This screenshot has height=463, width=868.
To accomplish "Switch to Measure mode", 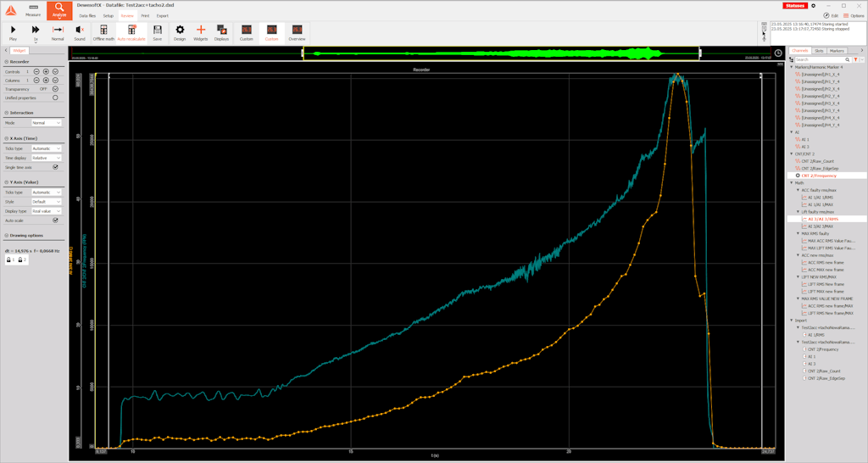I will point(33,9).
